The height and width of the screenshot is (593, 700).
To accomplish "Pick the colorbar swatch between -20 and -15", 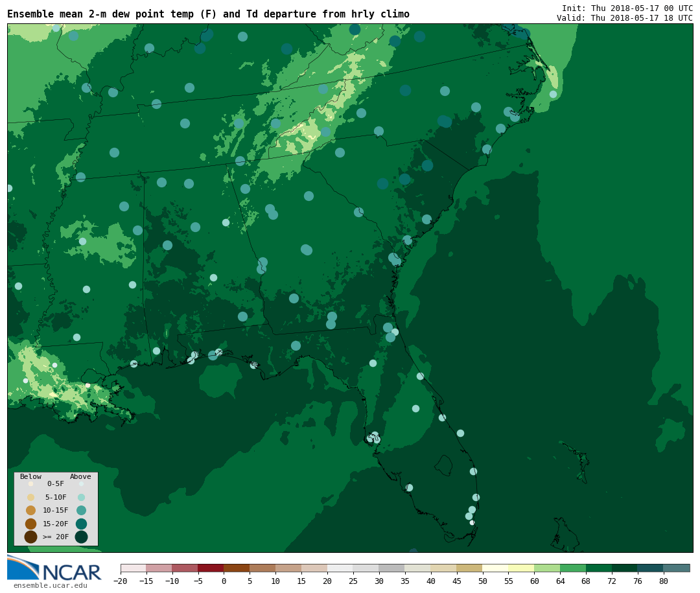I will [x=134, y=568].
